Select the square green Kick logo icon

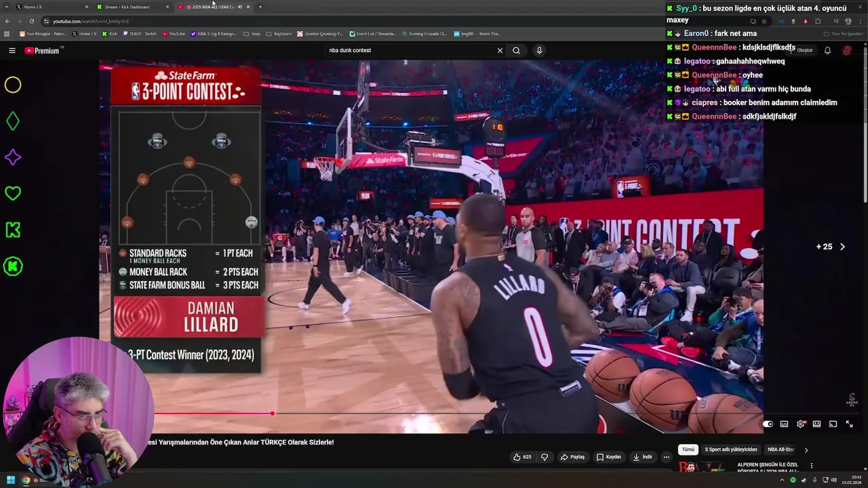[13, 230]
